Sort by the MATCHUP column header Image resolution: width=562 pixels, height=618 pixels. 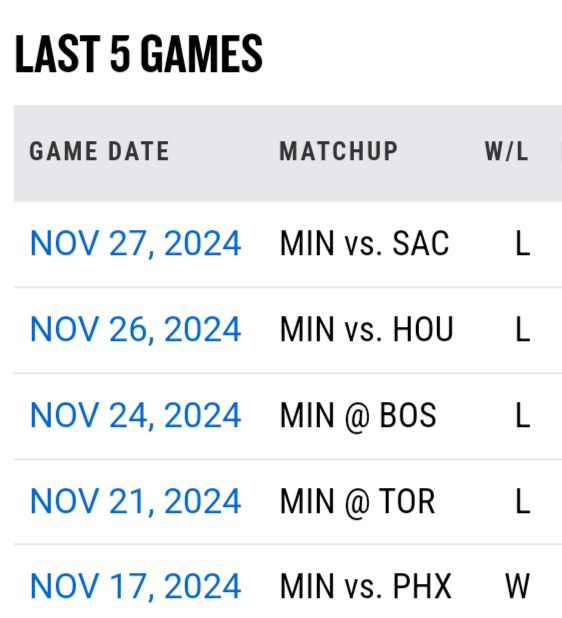click(339, 151)
